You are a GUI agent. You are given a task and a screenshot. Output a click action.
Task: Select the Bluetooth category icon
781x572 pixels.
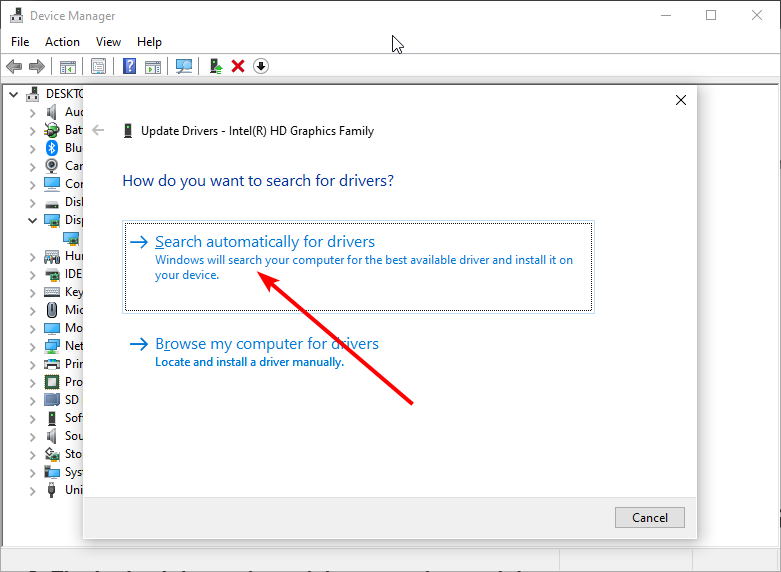pos(52,148)
